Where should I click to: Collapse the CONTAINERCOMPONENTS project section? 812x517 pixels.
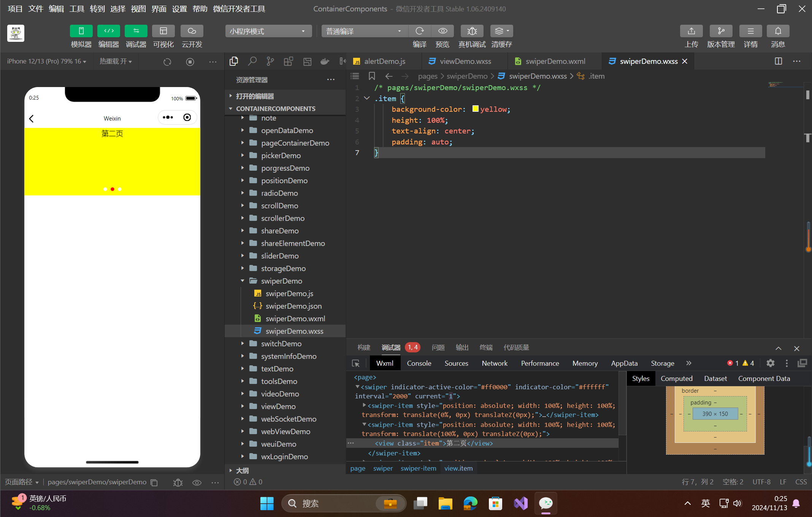point(285,109)
